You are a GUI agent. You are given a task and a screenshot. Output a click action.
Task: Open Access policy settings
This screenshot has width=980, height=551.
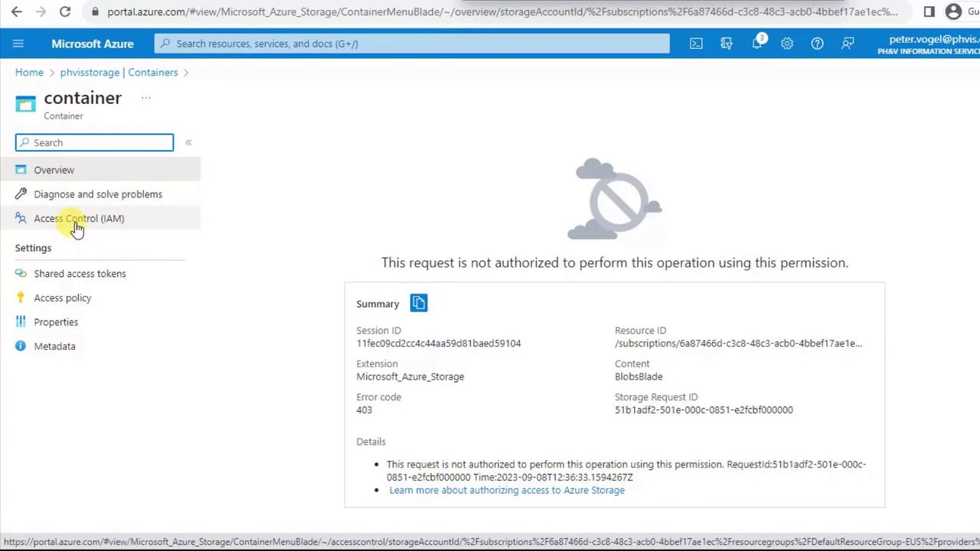tap(100, 298)
